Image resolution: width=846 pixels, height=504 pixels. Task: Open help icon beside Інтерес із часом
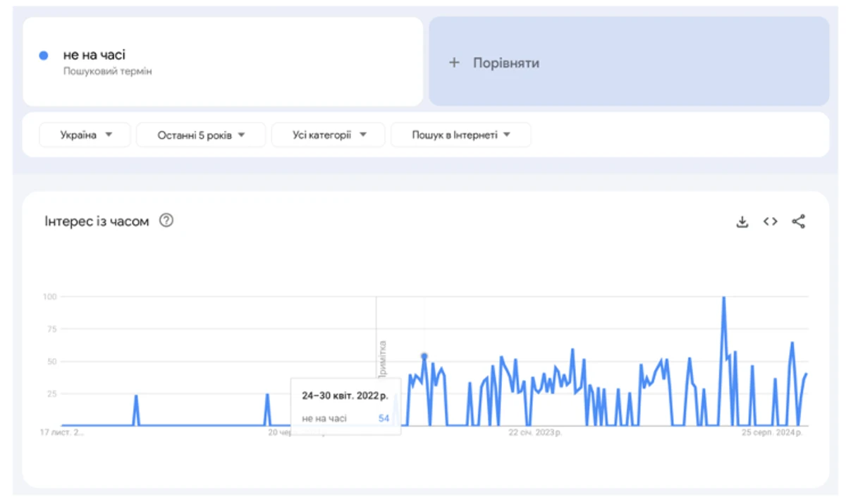[166, 221]
